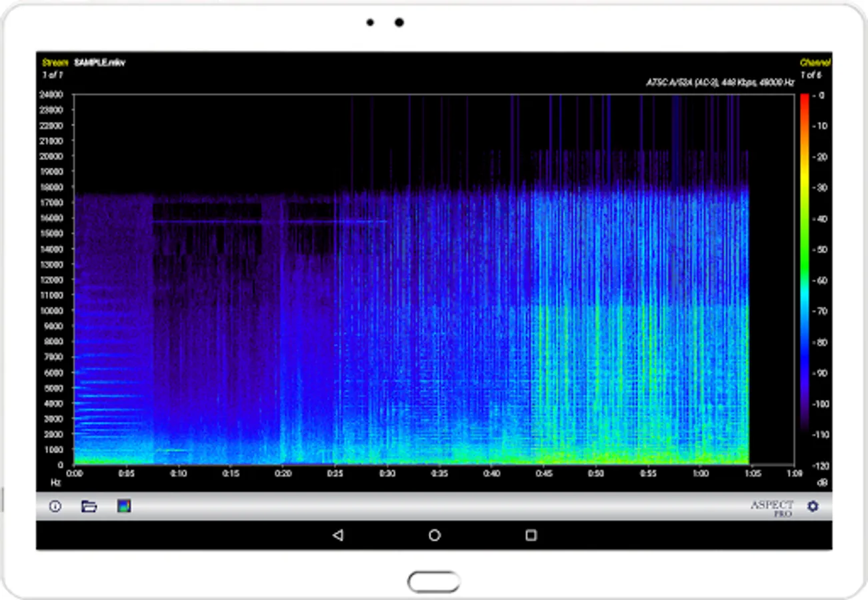
Task: Tap the Android home circle button
Action: (x=435, y=535)
